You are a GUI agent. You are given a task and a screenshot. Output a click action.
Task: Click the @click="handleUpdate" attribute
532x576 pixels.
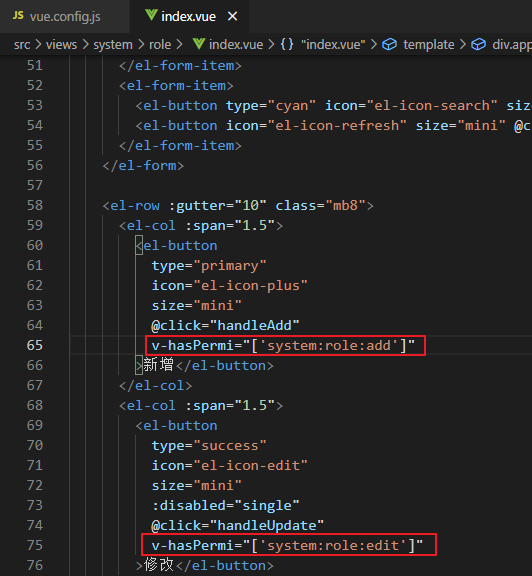[x=237, y=525]
